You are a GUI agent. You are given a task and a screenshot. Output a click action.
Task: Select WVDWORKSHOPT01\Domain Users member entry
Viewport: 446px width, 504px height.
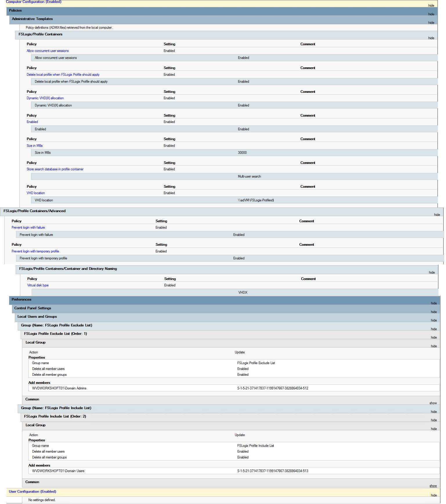58,471
